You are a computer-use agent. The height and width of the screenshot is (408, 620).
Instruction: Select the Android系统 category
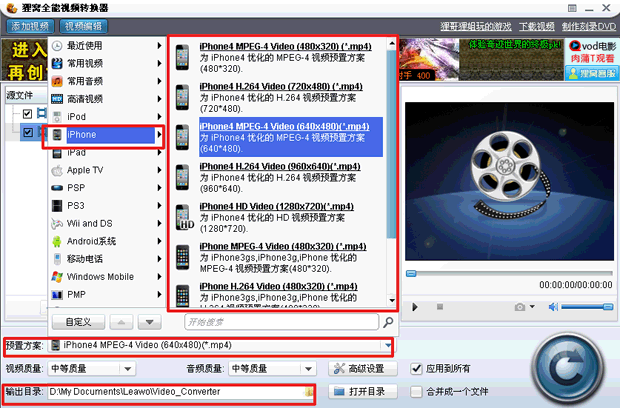click(x=107, y=241)
